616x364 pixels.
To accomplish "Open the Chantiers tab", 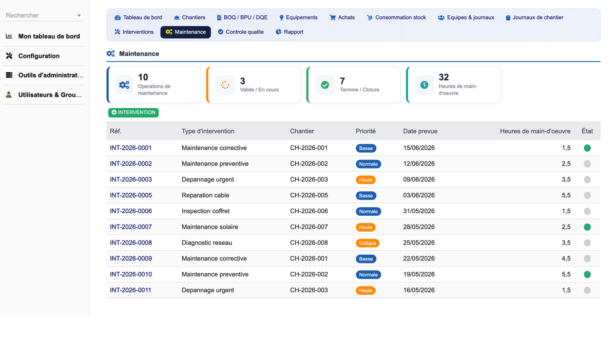I will [x=189, y=17].
